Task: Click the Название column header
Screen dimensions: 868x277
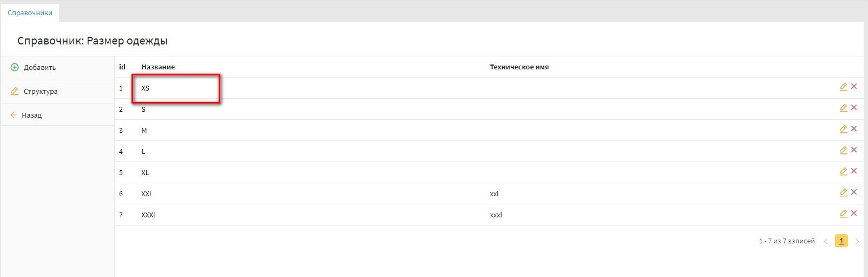Action: [x=158, y=67]
